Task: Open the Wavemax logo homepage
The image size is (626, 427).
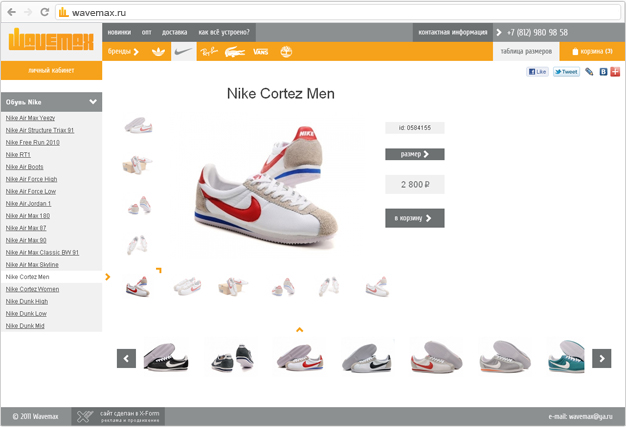Action: tap(51, 41)
